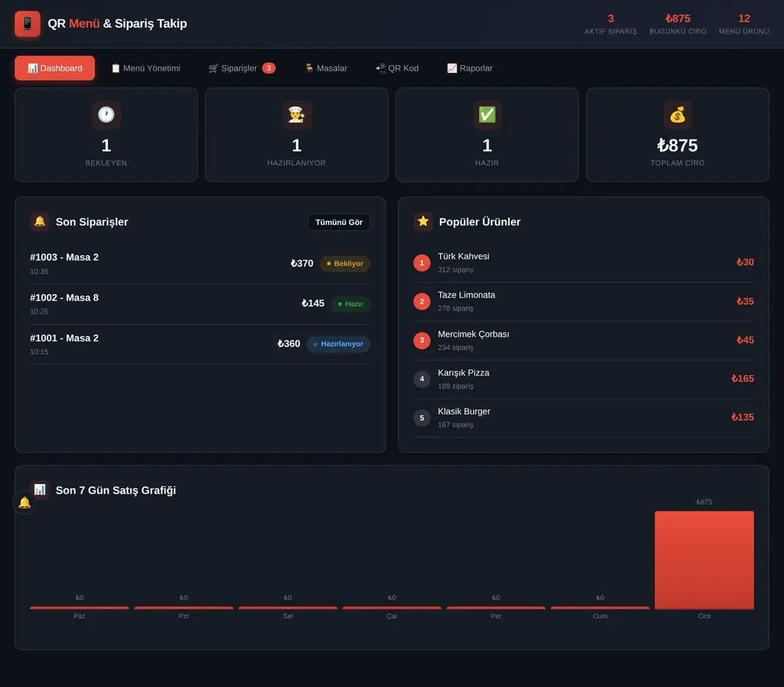Open order "#1003 - Masa 2"
The height and width of the screenshot is (687, 784).
200,264
